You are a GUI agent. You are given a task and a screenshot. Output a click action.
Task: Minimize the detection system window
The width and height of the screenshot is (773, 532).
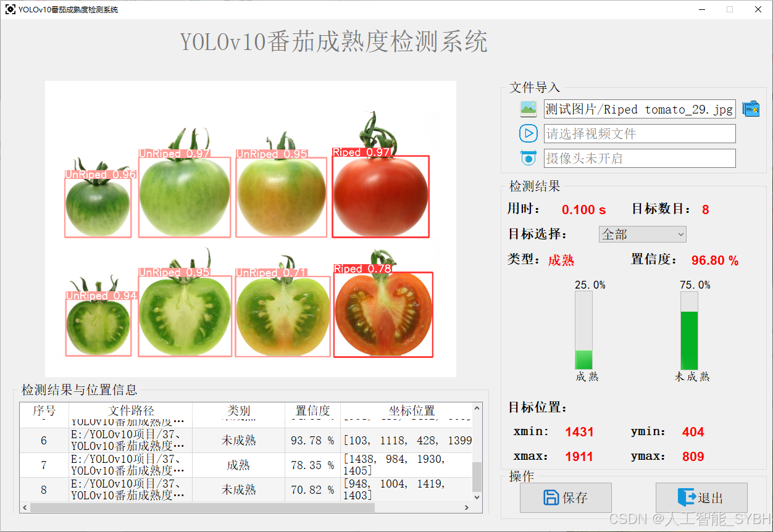(x=703, y=9)
